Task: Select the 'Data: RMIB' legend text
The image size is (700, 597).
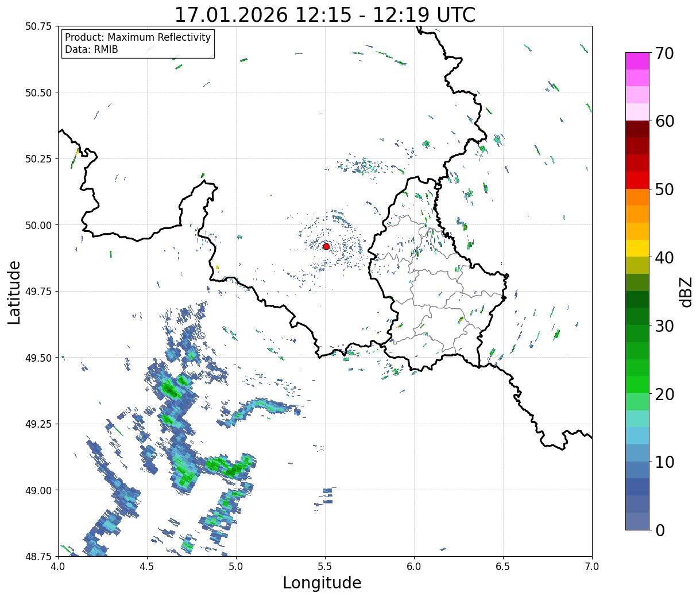Action: [x=91, y=49]
